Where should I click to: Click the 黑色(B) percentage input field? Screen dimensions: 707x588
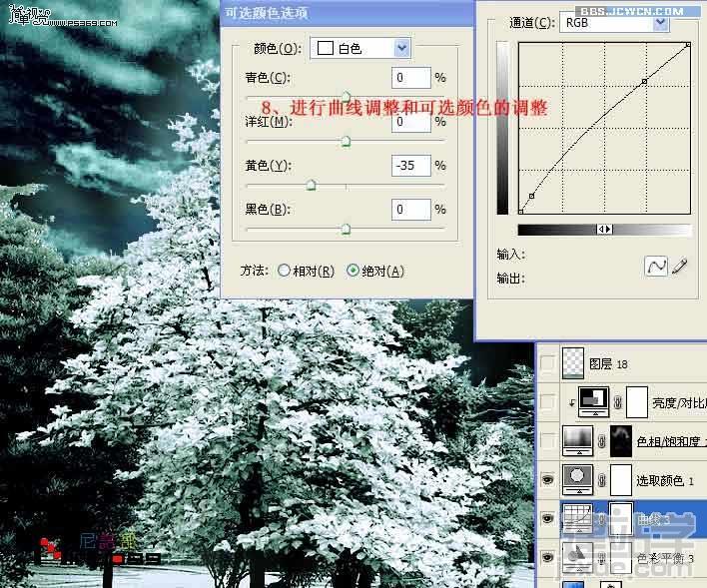tap(410, 210)
